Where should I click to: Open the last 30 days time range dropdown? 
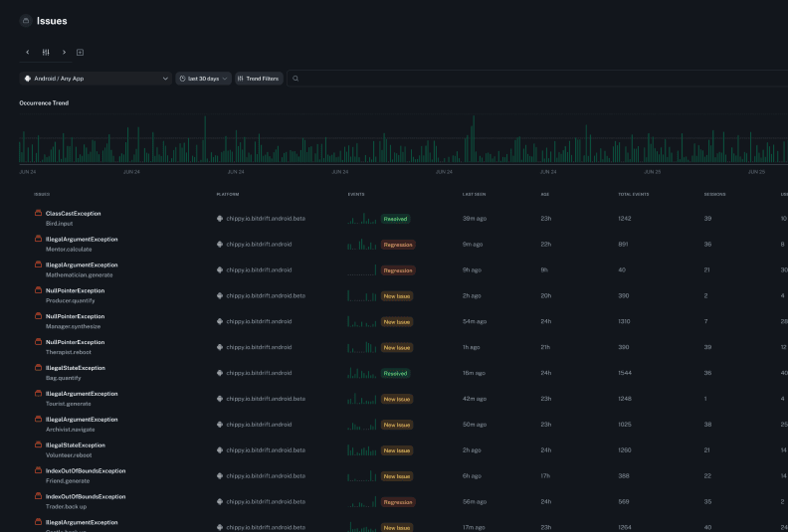pos(203,79)
